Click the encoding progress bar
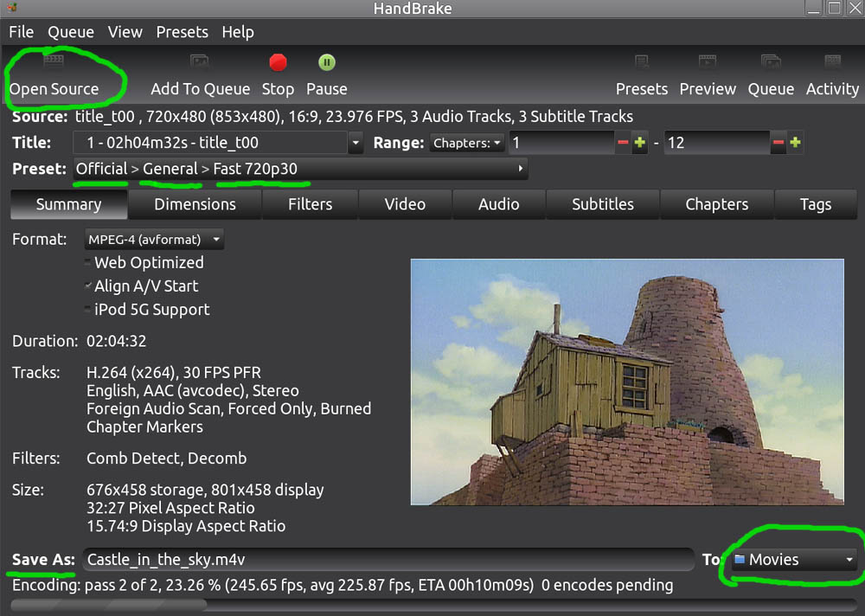This screenshot has height=616, width=865. [432, 606]
